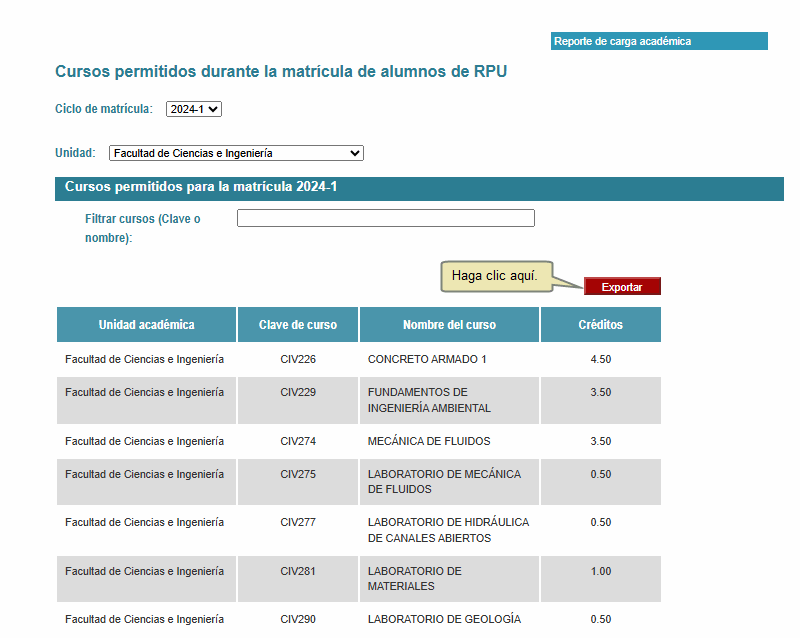
Task: Click the Facultad cell in the CIV274 row
Action: click(144, 441)
